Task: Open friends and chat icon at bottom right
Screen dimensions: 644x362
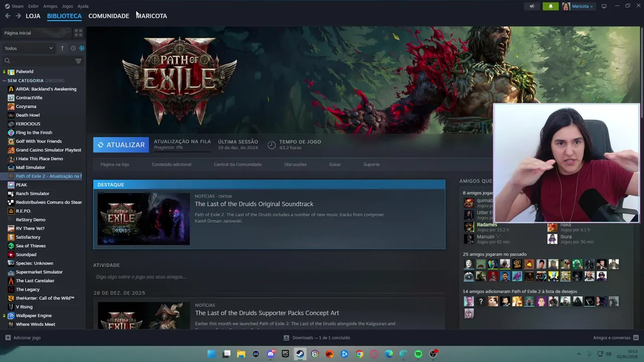Action: point(636,338)
